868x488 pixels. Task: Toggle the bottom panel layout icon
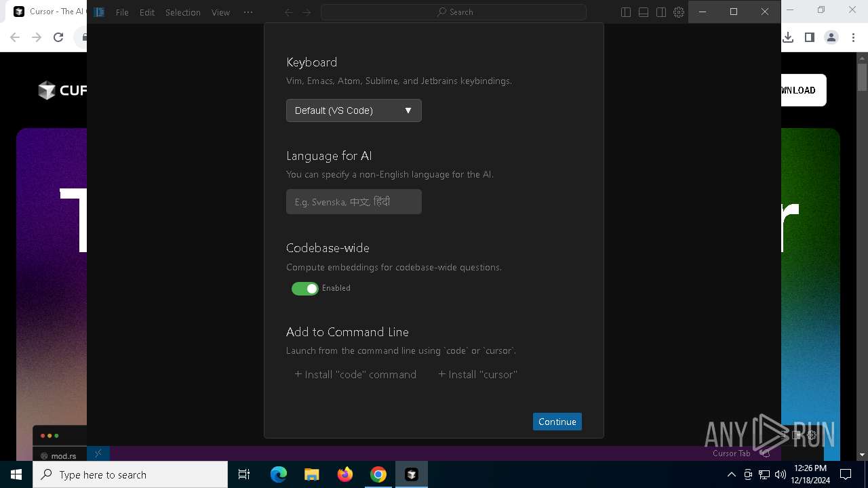click(644, 12)
